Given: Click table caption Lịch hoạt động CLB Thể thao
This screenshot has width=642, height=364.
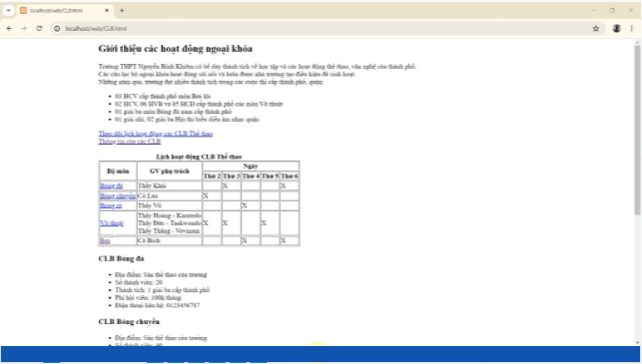Looking at the screenshot, I should tap(199, 157).
